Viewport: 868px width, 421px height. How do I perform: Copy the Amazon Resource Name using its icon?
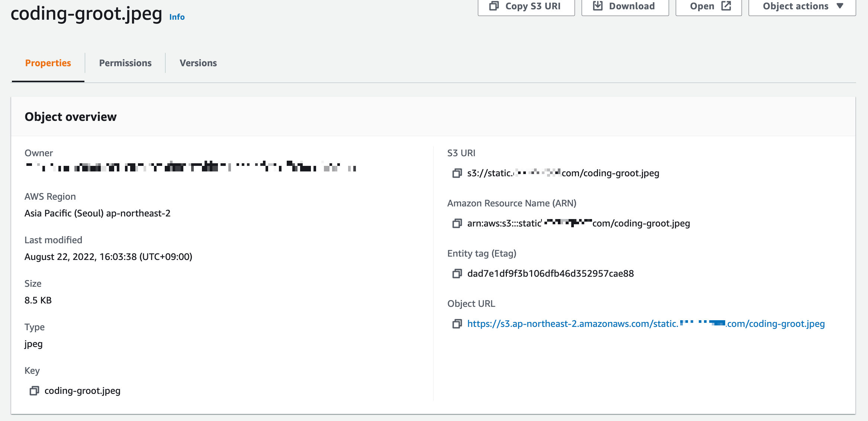[x=457, y=224]
